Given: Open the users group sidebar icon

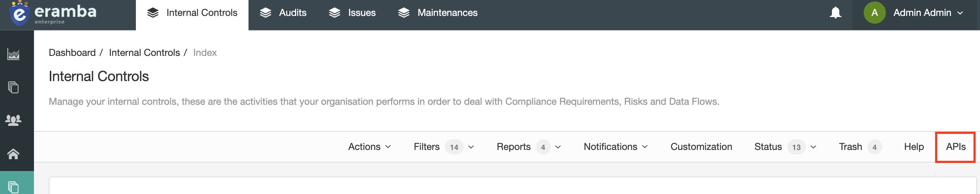Looking at the screenshot, I should coord(13,120).
